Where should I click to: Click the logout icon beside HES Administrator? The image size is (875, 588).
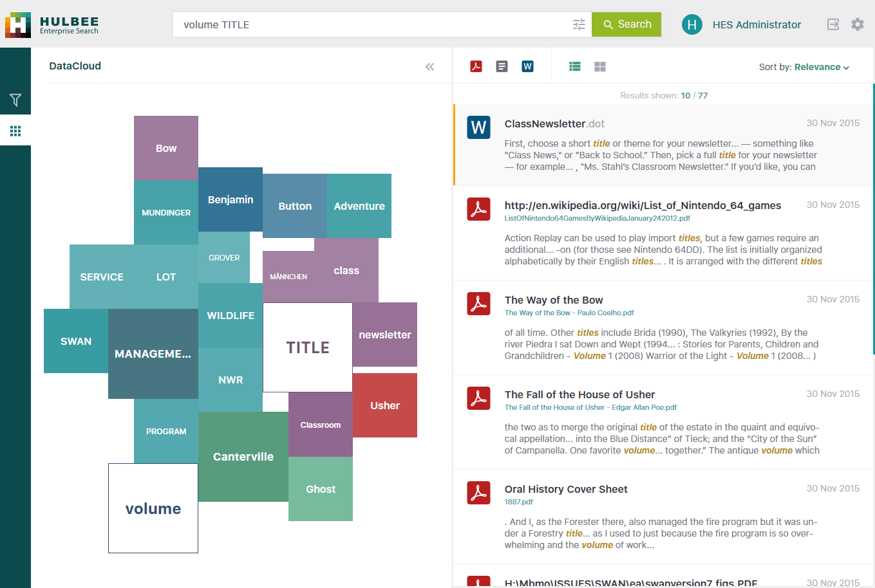833,24
